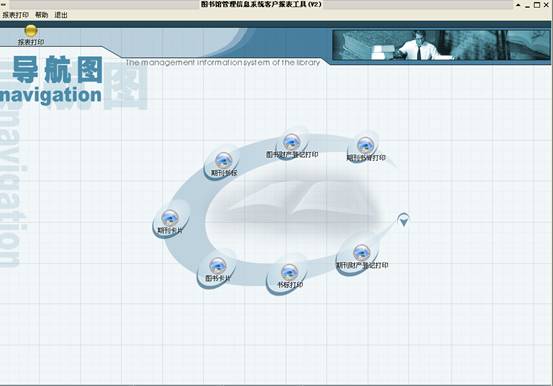Click the 导航图 navigation heading
553x386 pixels.
pyautogui.click(x=58, y=70)
